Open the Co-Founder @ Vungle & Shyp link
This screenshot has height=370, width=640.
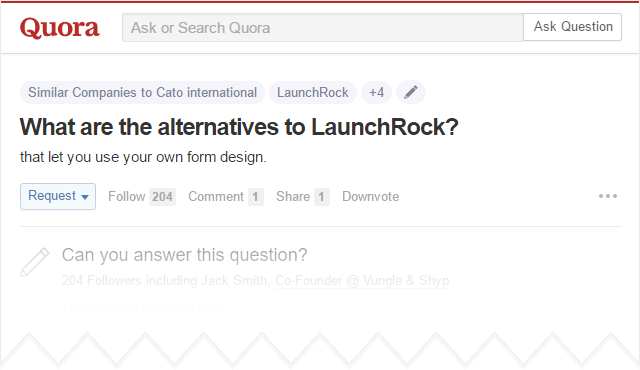(362, 281)
